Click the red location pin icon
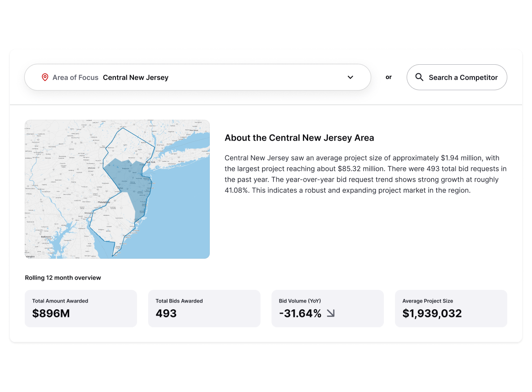Viewport: 532px width, 392px height. click(45, 77)
